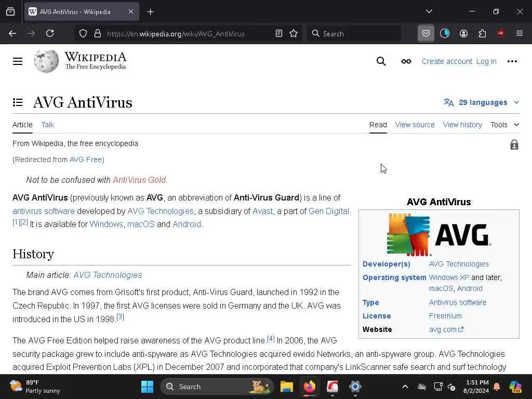Screen dimensions: 532x399
Task: Save page to Pocket
Action: [x=426, y=33]
